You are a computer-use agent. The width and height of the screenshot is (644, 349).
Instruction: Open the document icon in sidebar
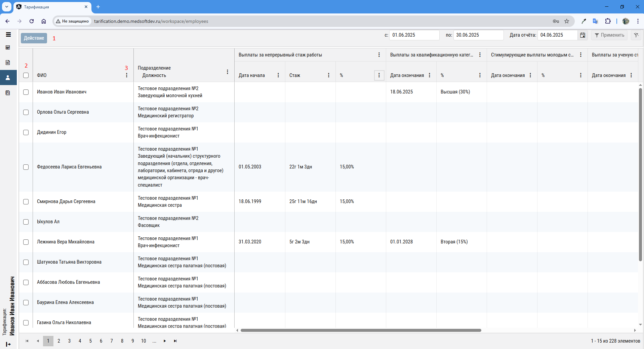8,63
